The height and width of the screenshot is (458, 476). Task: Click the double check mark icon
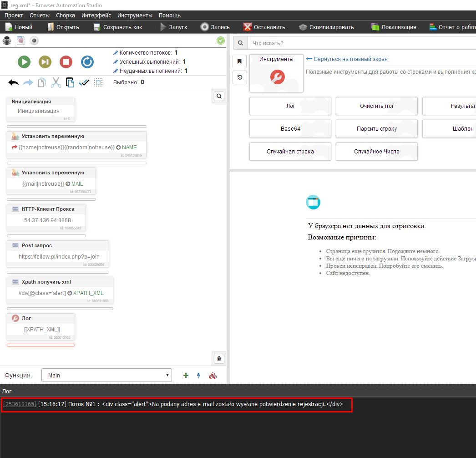pos(84,82)
